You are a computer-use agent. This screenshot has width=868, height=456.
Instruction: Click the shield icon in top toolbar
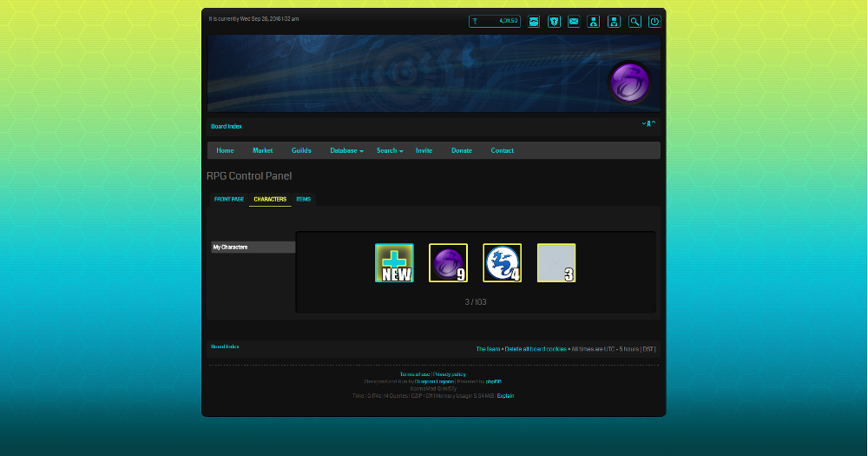pyautogui.click(x=554, y=22)
